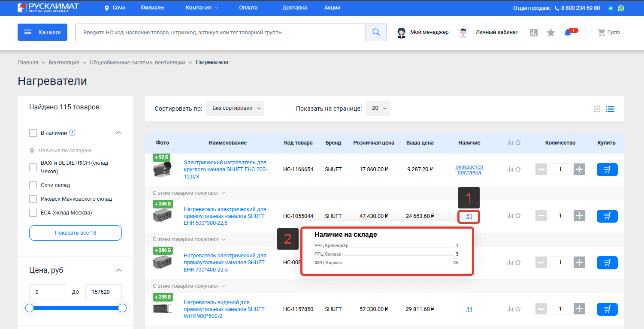This screenshot has height=329, width=644.
Task: Open Доставка menu item
Action: click(x=295, y=8)
